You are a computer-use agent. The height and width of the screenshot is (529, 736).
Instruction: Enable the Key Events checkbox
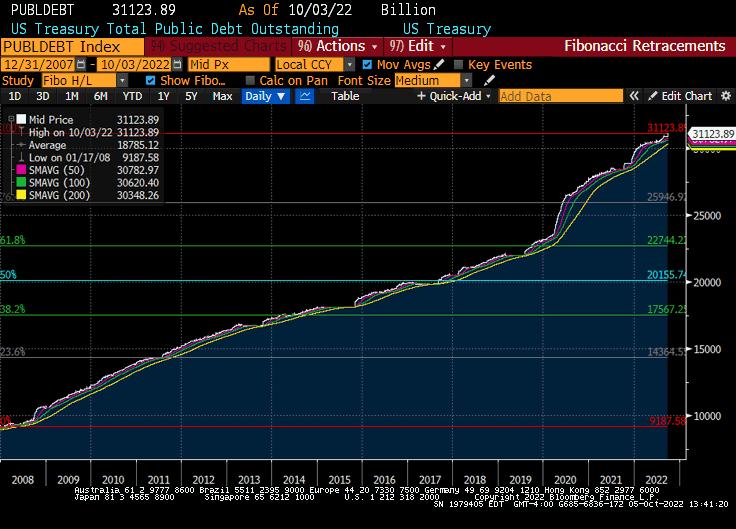pyautogui.click(x=459, y=64)
